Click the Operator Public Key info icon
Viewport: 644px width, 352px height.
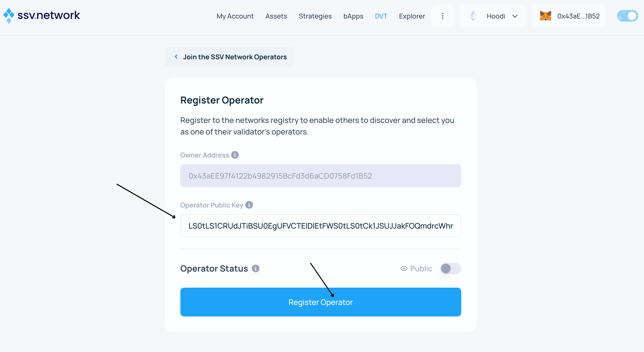pyautogui.click(x=249, y=205)
